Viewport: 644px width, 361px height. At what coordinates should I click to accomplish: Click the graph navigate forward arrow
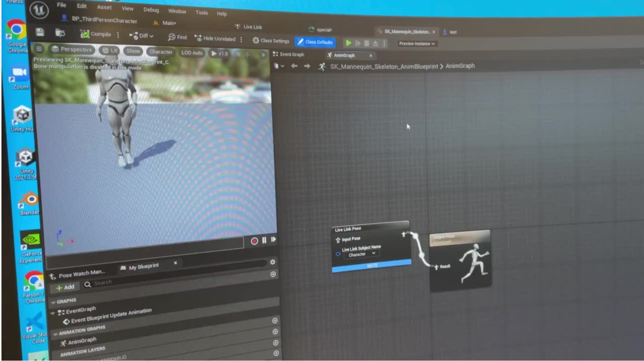307,66
